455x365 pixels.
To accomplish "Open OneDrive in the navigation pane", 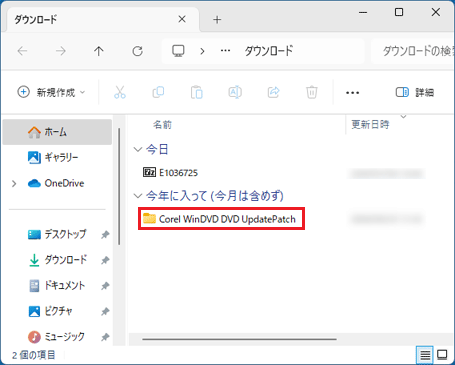I will pyautogui.click(x=57, y=183).
